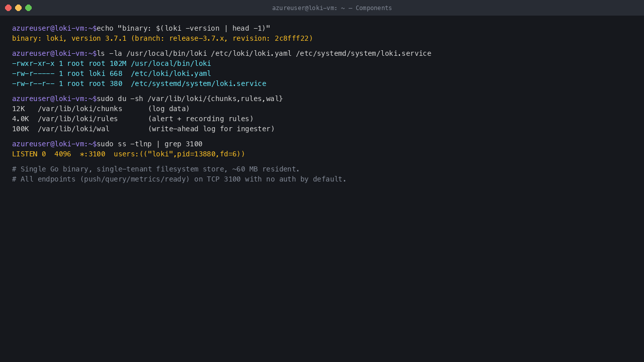
Task: Click the '4.0K /var/lib/loki/rules' output line
Action: tap(133, 119)
